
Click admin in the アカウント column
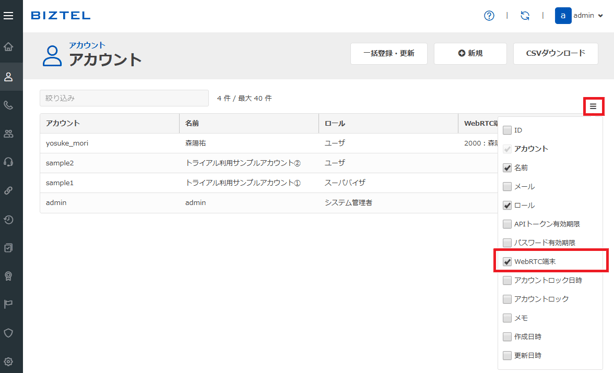(x=56, y=203)
